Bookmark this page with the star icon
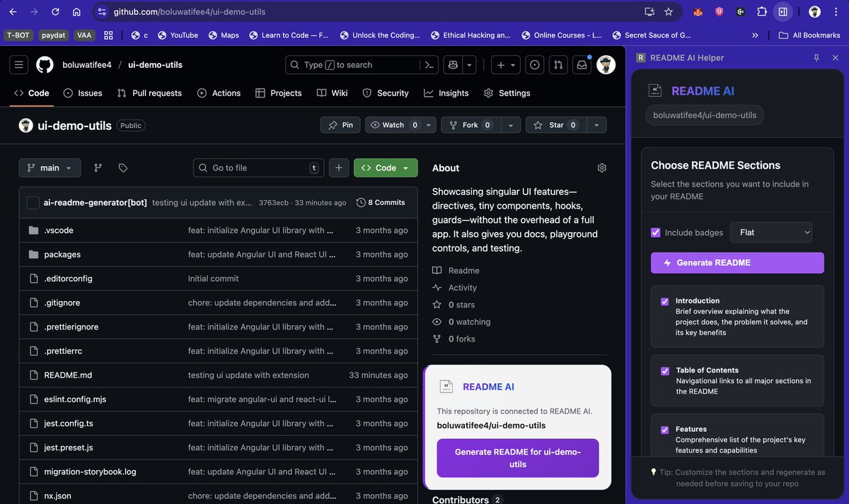Viewport: 849px width, 504px height. tap(669, 11)
